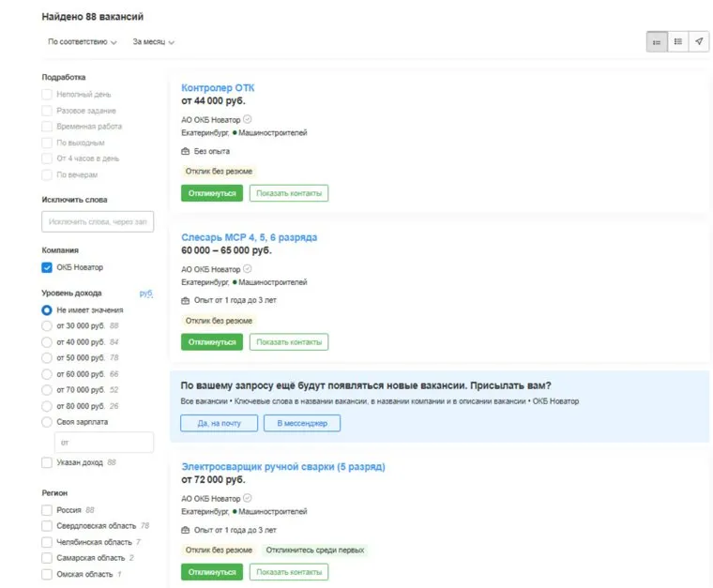Screen dimensions: 713x588
Task: Click briefcase icon beside 'Без опыта'
Action: (186, 151)
